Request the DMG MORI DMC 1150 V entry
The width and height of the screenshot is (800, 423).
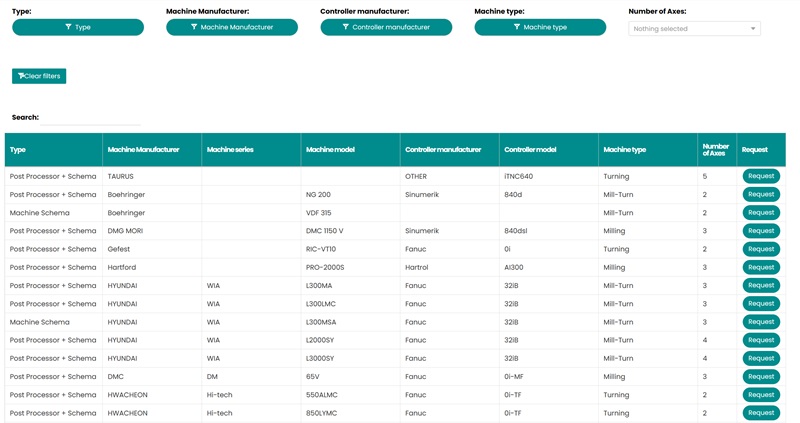tap(761, 231)
